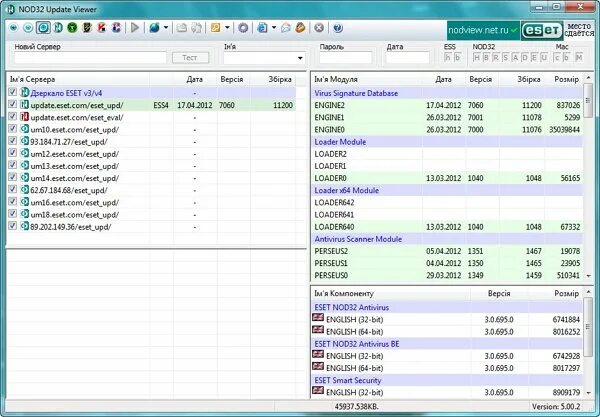This screenshot has height=417, width=600.
Task: Uncheck the 89.202.149.36/eset_upd/ checkbox
Action: coord(13,226)
